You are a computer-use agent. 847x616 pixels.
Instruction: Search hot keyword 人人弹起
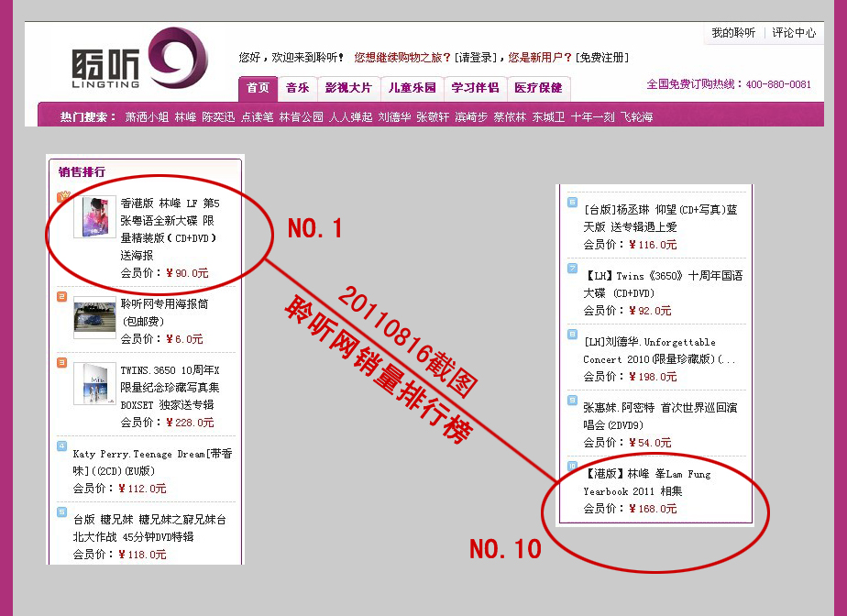pos(351,116)
